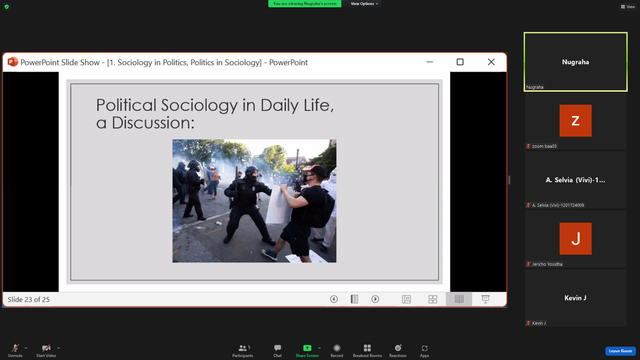Change Zoom layout with View button

(628, 7)
